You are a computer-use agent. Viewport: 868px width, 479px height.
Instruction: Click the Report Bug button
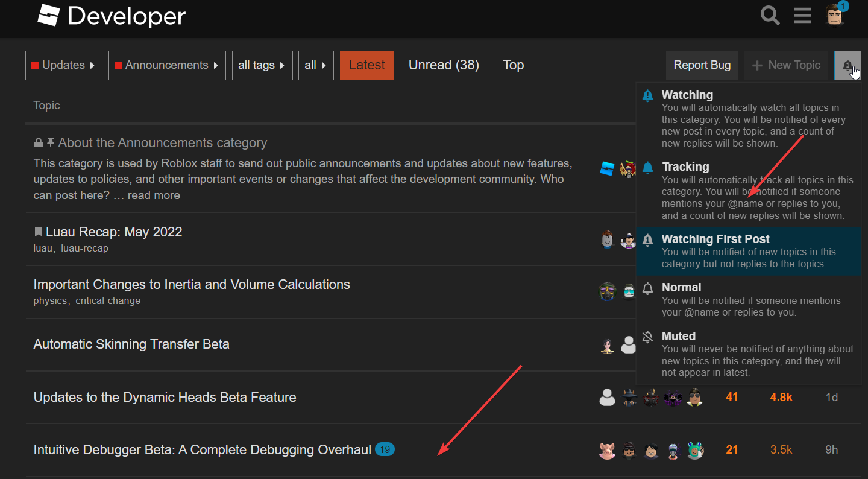[x=702, y=65]
